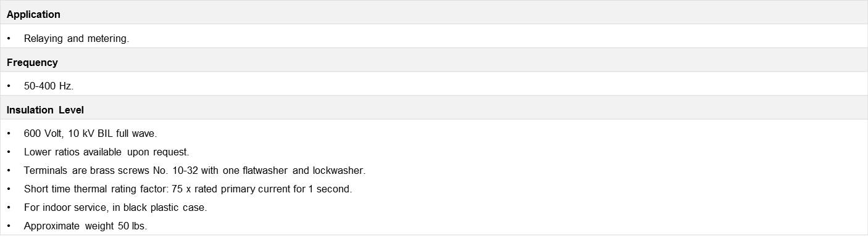Click the Frequency section header
Viewport: 868px width, 238px height.
tap(434, 60)
